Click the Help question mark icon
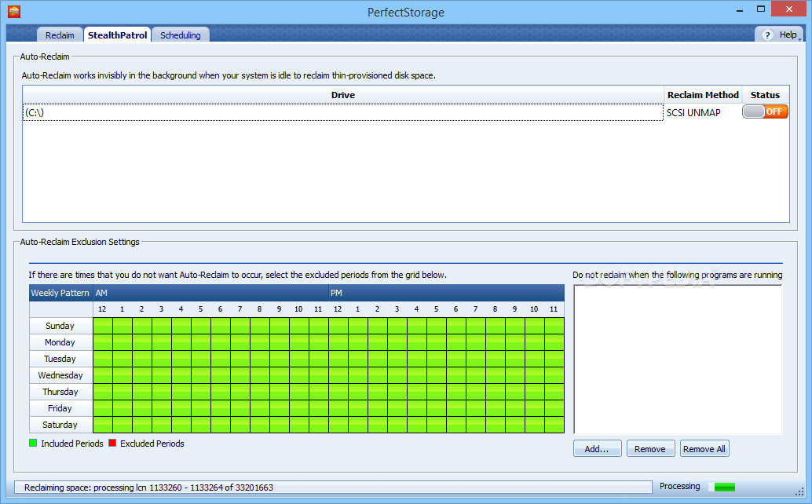The image size is (812, 504). coord(767,35)
